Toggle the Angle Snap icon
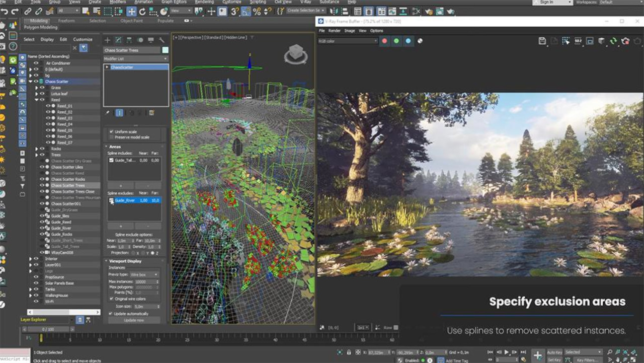The image size is (644, 363). tap(245, 11)
